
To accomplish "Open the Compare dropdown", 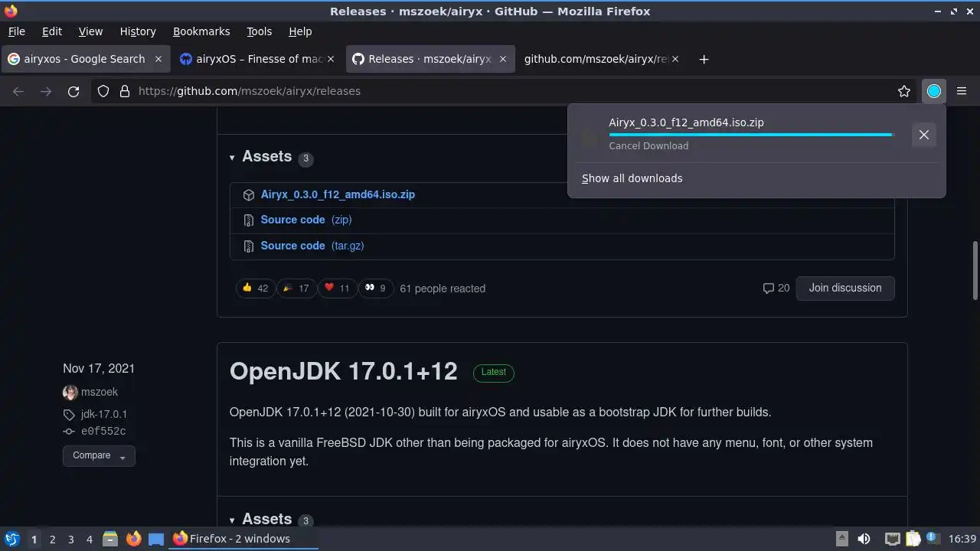I will point(99,456).
